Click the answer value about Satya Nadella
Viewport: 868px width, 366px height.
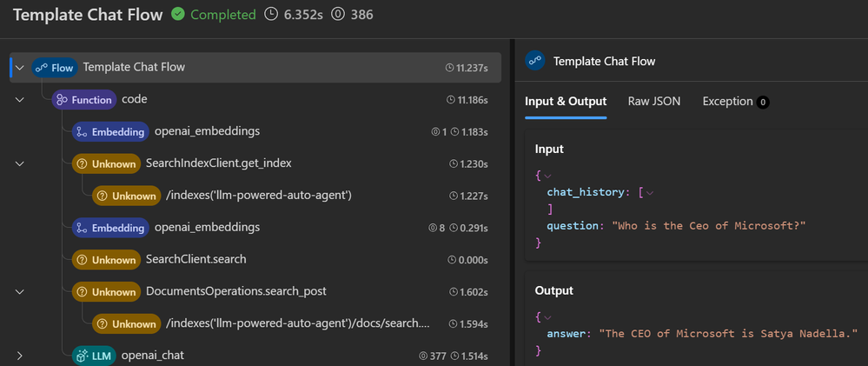[727, 334]
